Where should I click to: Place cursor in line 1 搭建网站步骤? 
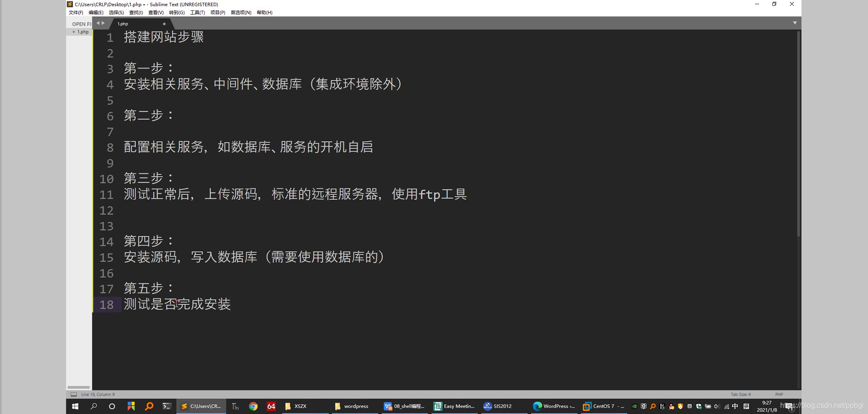[x=164, y=37]
